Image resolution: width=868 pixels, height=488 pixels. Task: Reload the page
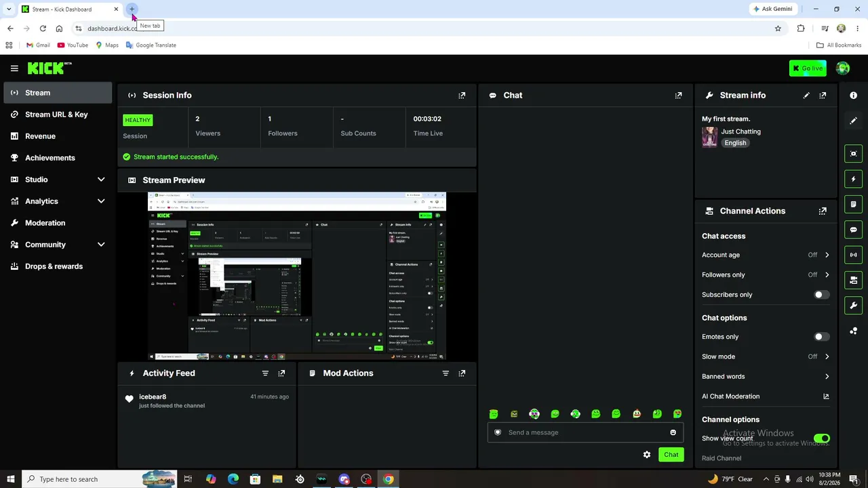43,28
